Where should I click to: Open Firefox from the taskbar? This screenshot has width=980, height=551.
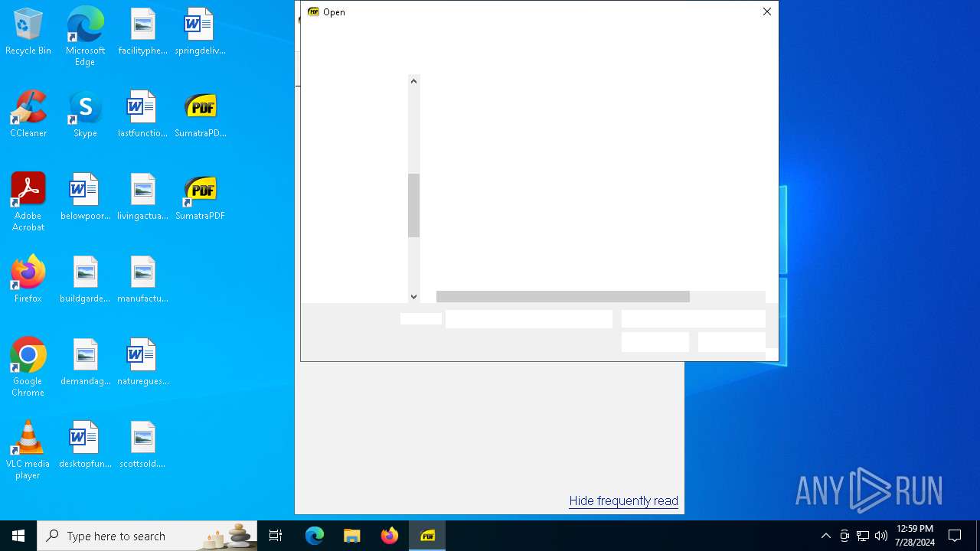(390, 536)
